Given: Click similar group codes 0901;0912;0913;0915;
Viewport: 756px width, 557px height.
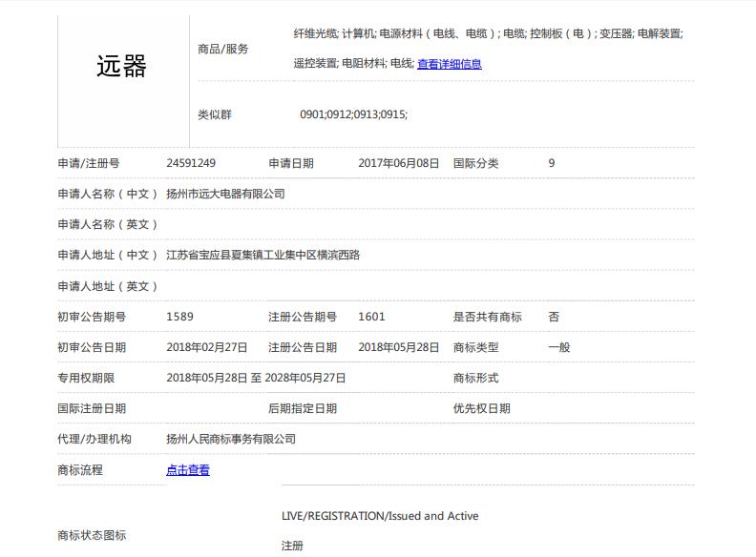Looking at the screenshot, I should point(354,114).
